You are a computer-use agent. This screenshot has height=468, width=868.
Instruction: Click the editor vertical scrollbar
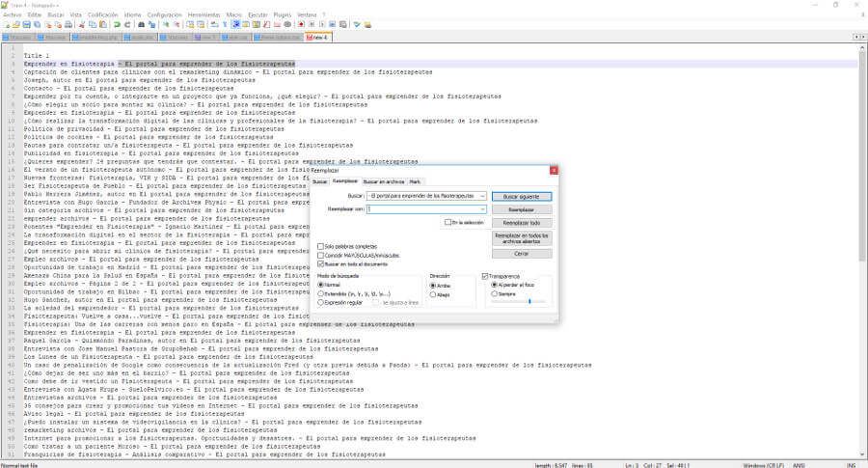click(x=862, y=250)
